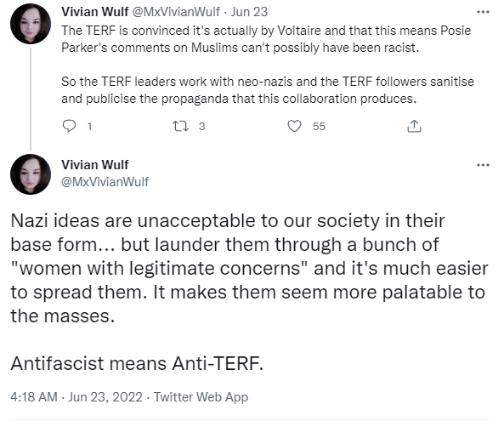Open the Jun 23 timestamp link
This screenshot has width=504, height=421.
(x=249, y=12)
